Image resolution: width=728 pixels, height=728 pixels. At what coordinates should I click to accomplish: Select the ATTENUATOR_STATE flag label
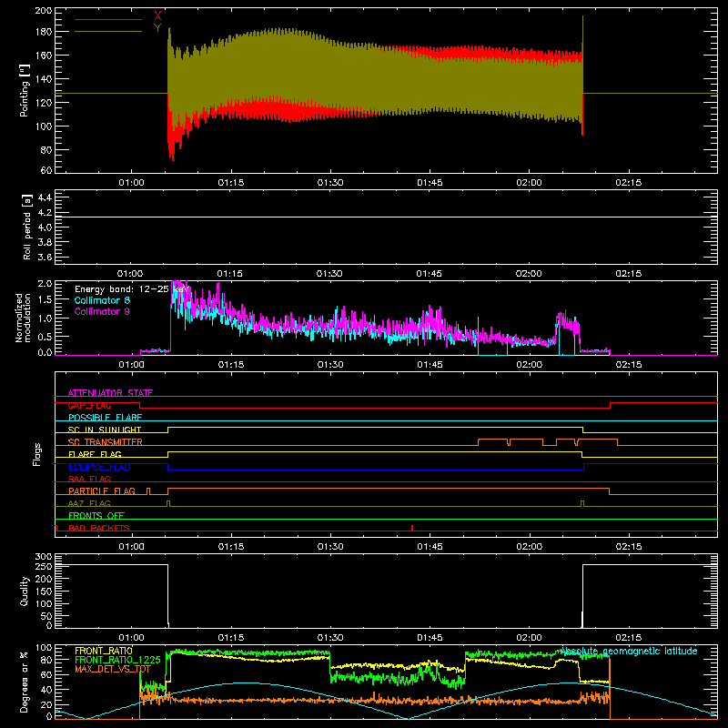pos(110,393)
